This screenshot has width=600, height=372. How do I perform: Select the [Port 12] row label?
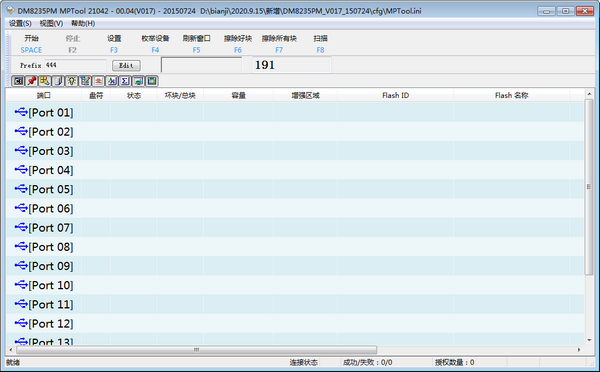[x=51, y=323]
